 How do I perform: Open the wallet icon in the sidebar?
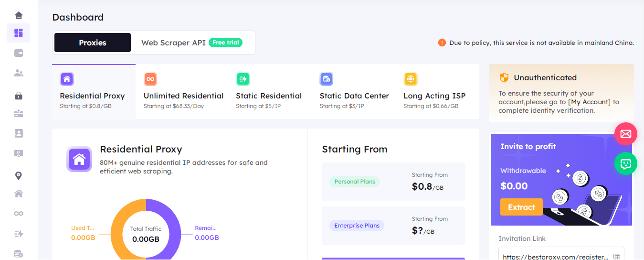click(x=19, y=53)
